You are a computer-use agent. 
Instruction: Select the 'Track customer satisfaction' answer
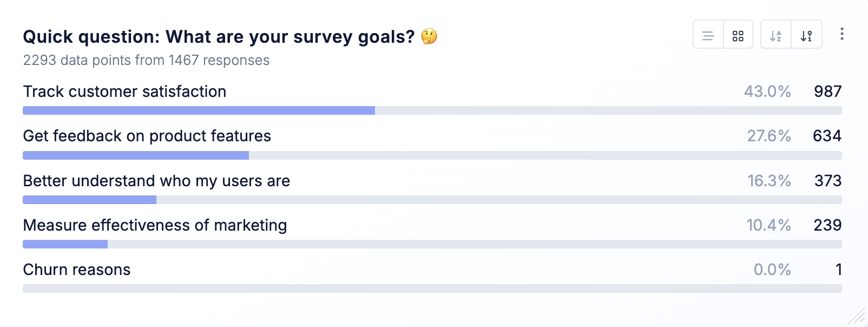(x=124, y=91)
